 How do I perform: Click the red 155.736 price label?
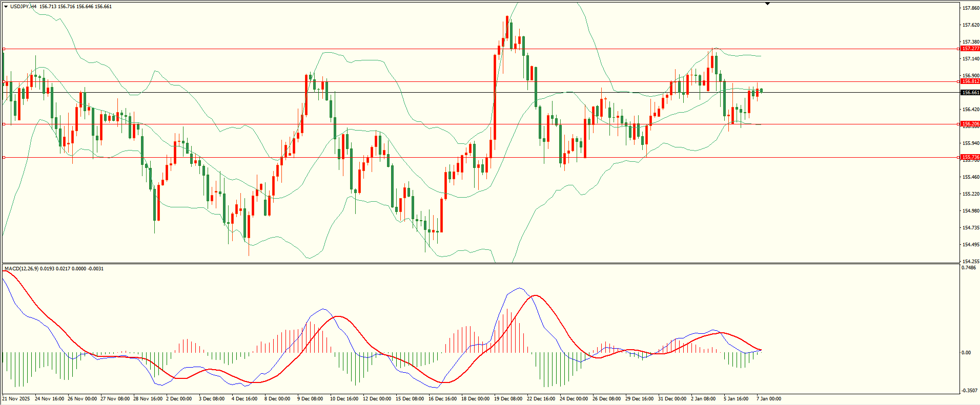(970, 157)
